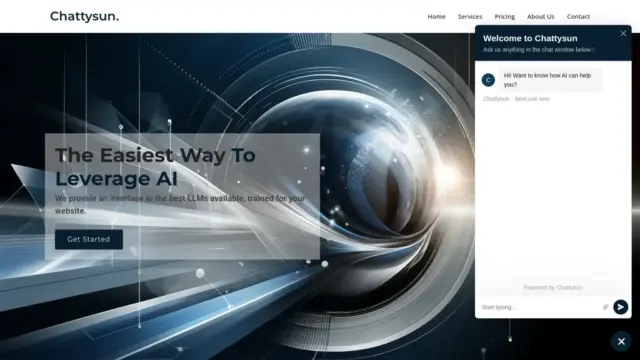Click The Easiest Way To Leverage AI headline
This screenshot has width=640, height=360.
(155, 167)
